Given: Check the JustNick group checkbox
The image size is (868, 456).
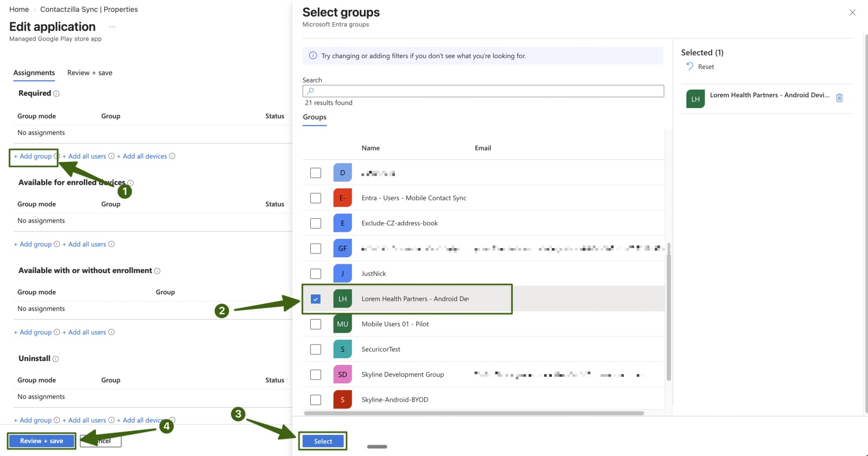Looking at the screenshot, I should pyautogui.click(x=316, y=274).
